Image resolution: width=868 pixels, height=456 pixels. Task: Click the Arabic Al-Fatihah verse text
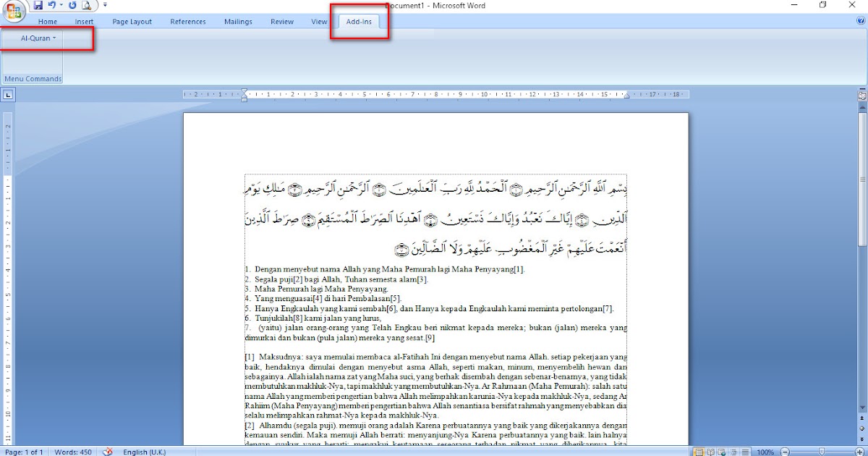(x=435, y=218)
